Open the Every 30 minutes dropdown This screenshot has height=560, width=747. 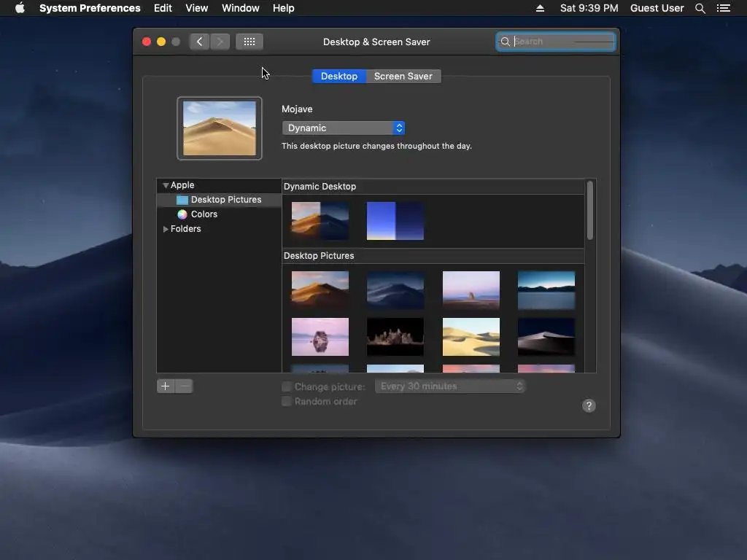point(450,386)
